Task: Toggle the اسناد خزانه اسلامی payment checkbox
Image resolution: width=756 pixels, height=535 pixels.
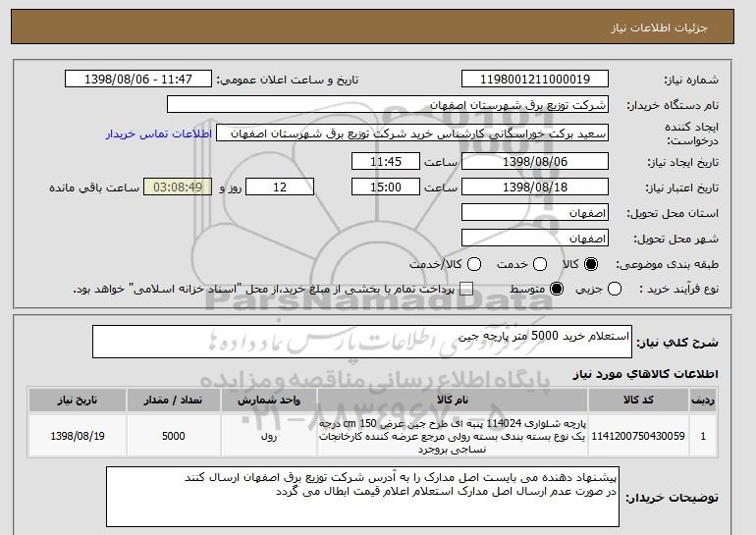Action: click(x=466, y=290)
